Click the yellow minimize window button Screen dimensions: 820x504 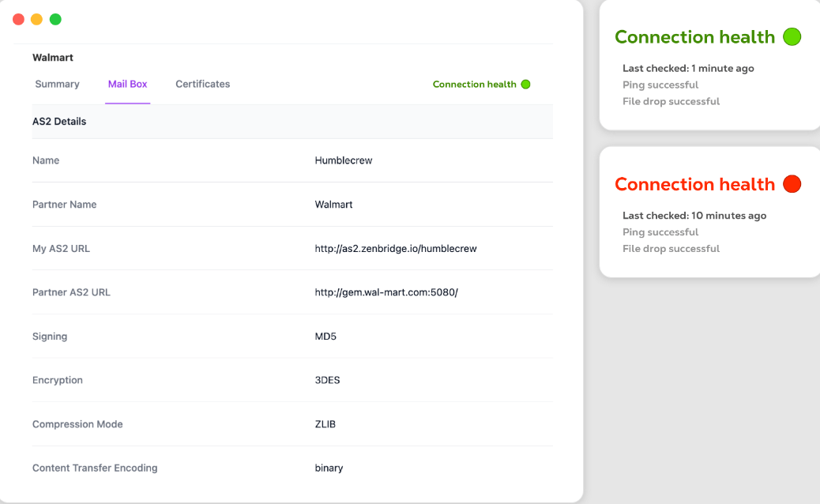pyautogui.click(x=37, y=19)
